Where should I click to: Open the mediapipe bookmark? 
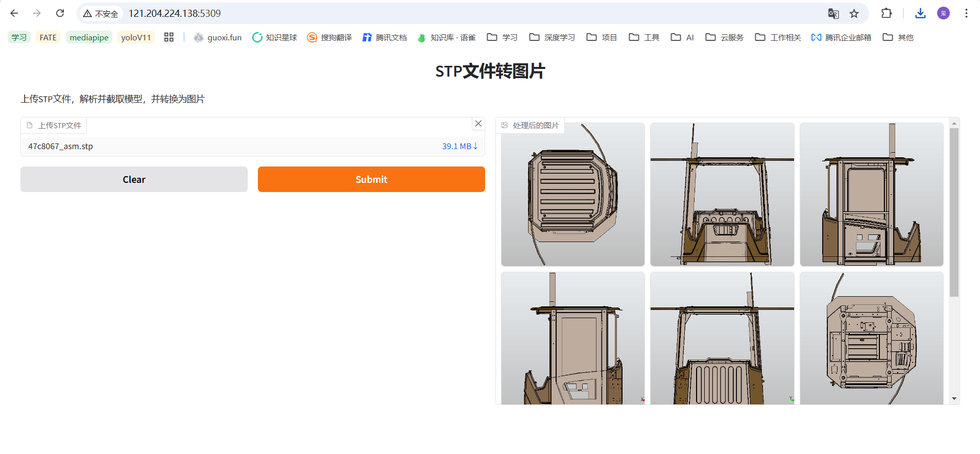(x=89, y=37)
